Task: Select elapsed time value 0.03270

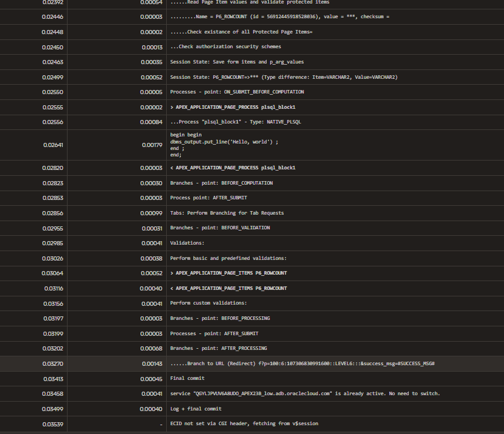Action: point(53,364)
